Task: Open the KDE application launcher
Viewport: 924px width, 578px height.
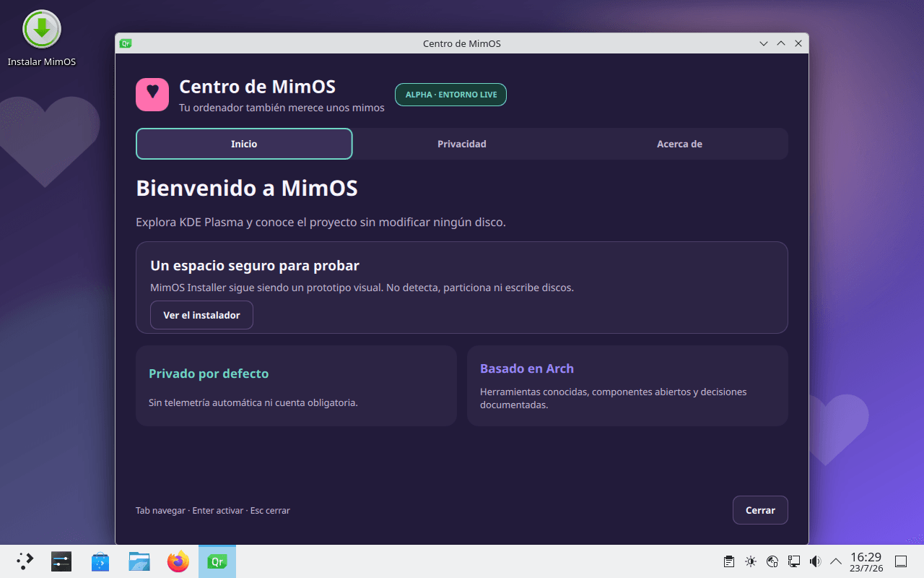Action: click(x=25, y=561)
